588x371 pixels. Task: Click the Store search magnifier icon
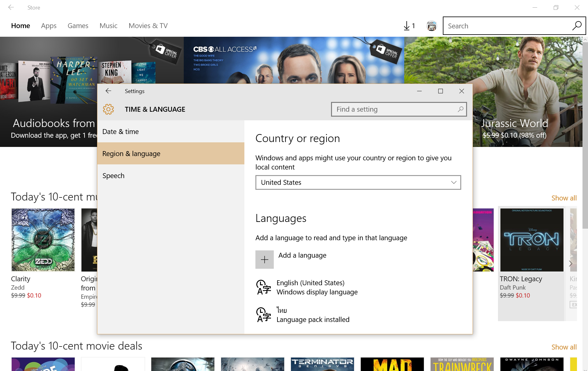(x=577, y=26)
